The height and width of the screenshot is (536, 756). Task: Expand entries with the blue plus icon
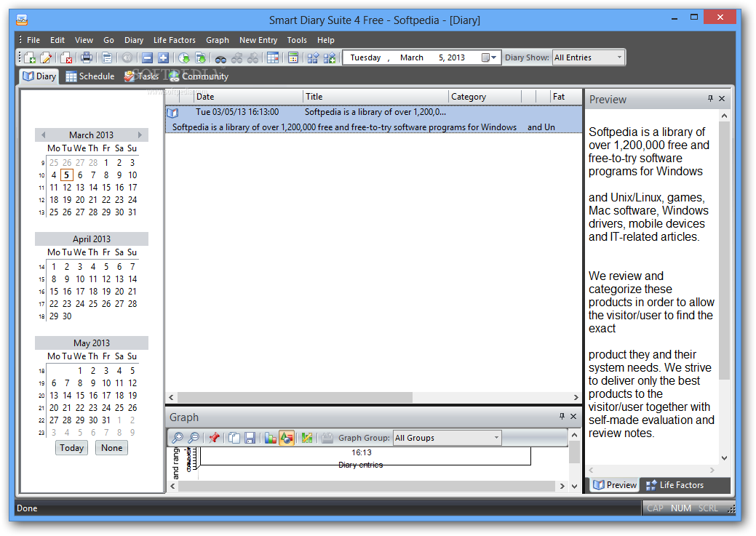click(x=164, y=58)
